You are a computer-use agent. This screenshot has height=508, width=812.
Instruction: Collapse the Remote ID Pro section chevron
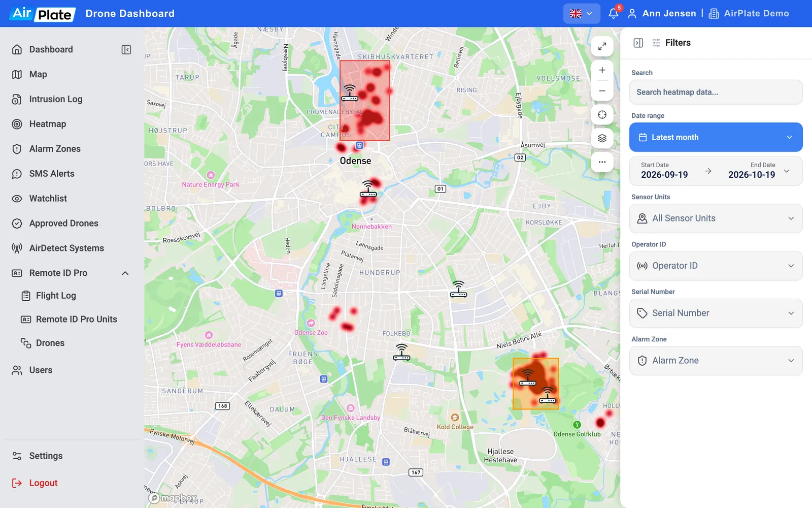click(125, 273)
